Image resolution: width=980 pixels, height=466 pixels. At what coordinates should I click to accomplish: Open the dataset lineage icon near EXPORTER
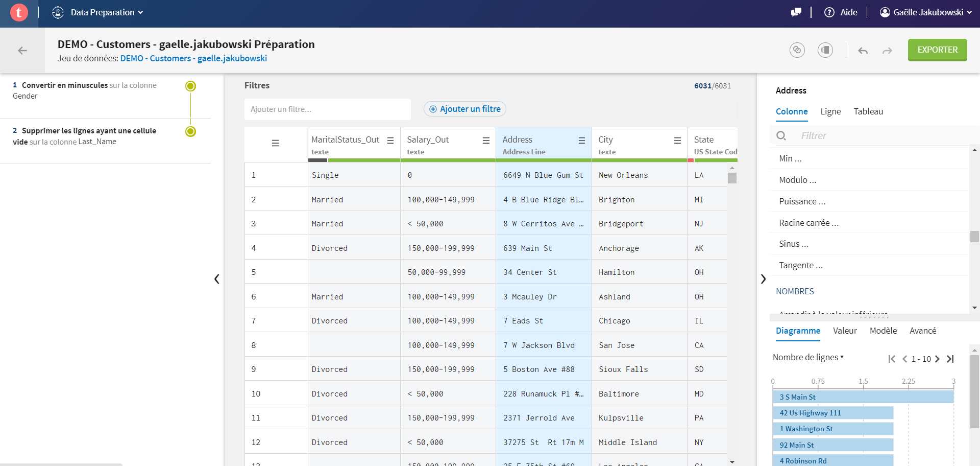click(797, 50)
